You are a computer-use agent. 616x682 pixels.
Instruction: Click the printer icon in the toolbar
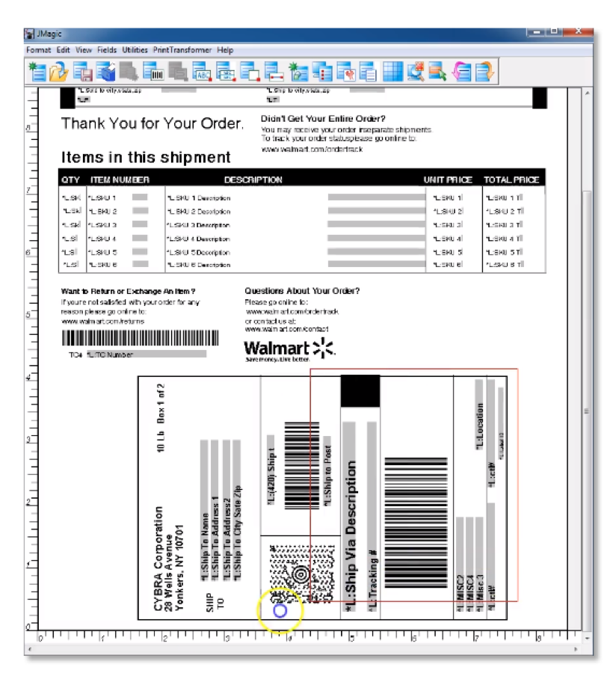pyautogui.click(x=105, y=72)
